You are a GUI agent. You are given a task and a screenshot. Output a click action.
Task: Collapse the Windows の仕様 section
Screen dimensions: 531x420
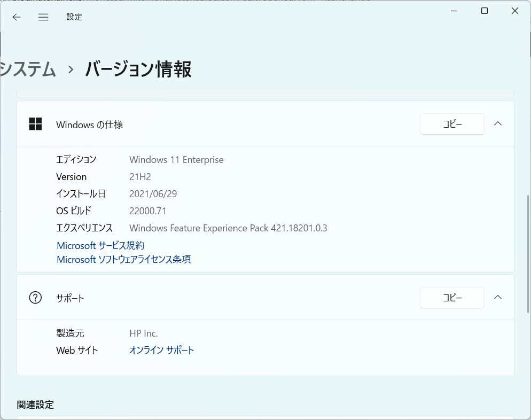pos(498,123)
